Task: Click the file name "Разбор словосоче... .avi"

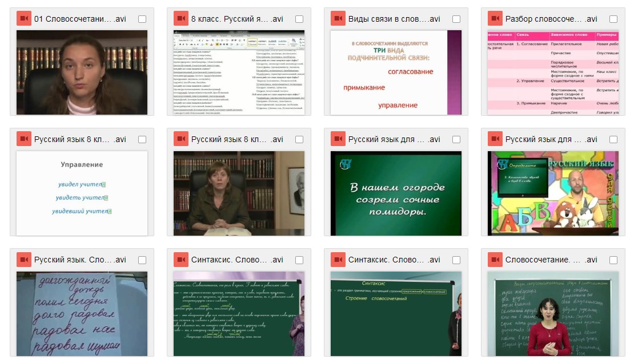Action: (551, 19)
